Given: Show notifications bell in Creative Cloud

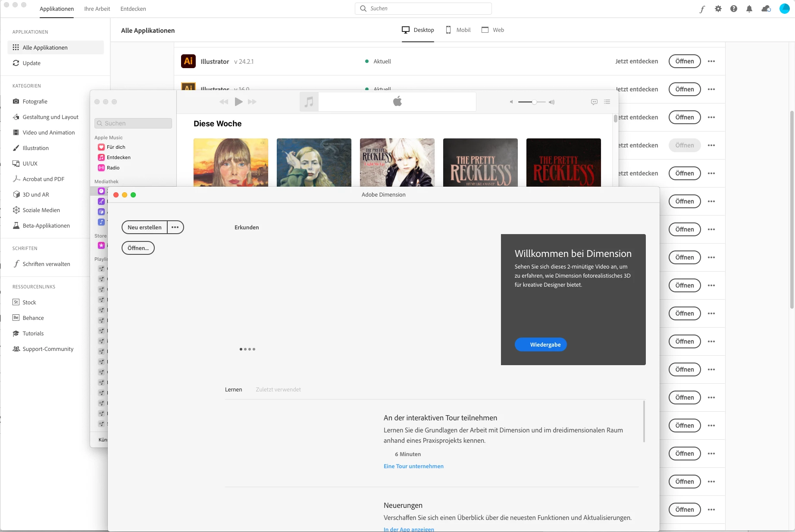Looking at the screenshot, I should 749,9.
